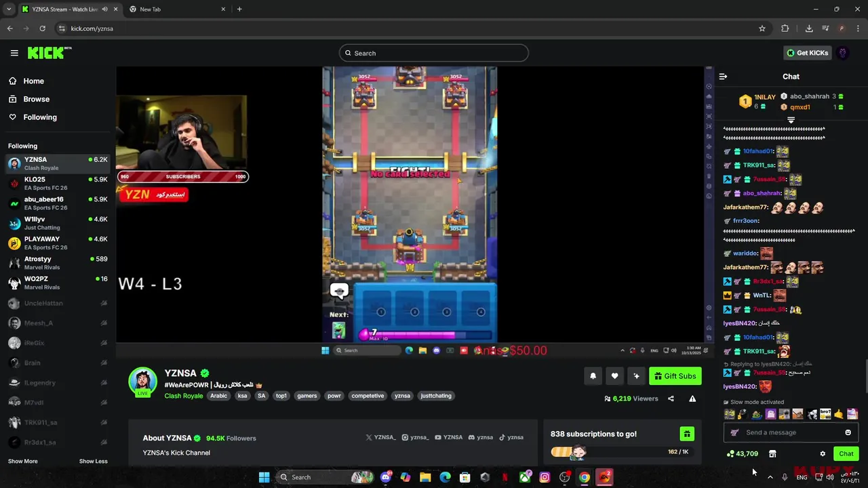The image size is (868, 488).
Task: Show hidden system tray icons chevron
Action: point(770,477)
